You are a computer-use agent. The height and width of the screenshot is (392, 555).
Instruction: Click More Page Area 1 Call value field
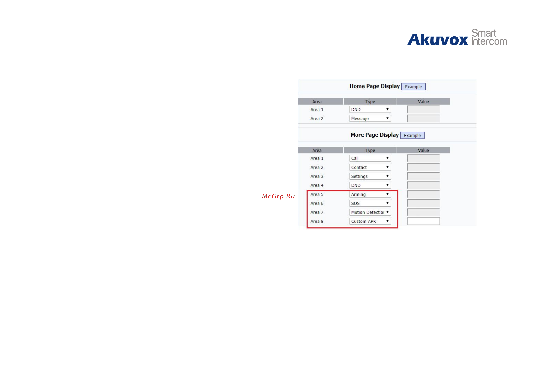[424, 158]
